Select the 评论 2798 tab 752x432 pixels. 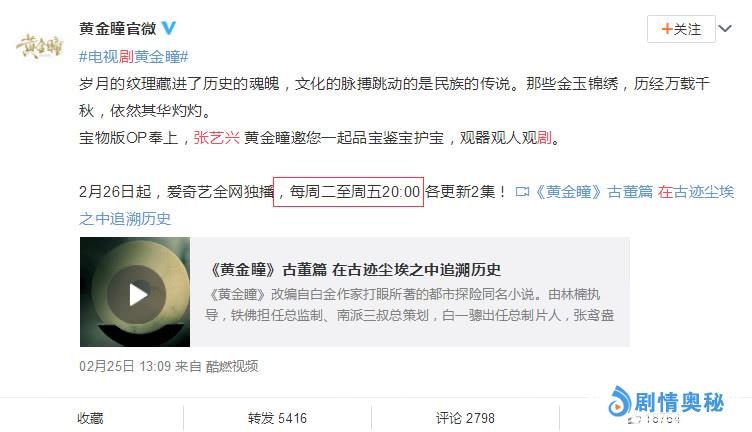point(465,418)
